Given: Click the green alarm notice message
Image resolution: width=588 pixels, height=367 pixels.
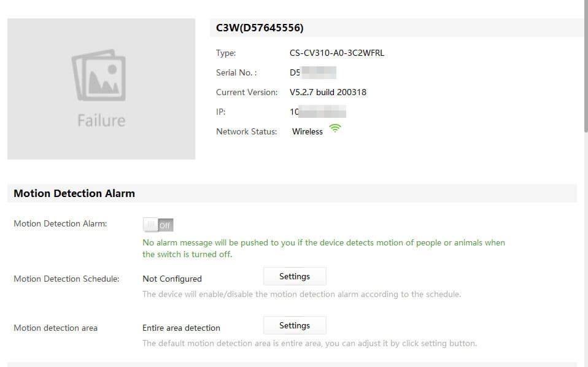Looking at the screenshot, I should [x=323, y=248].
